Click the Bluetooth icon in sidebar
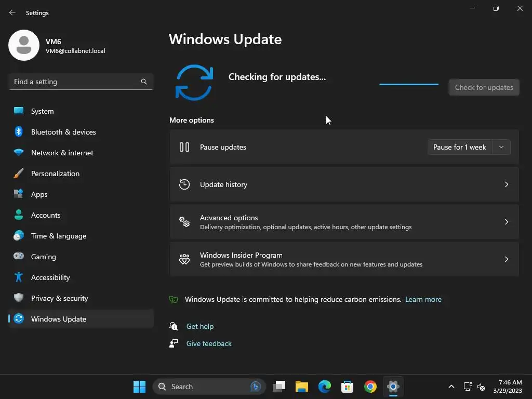The width and height of the screenshot is (532, 399). coord(19,131)
